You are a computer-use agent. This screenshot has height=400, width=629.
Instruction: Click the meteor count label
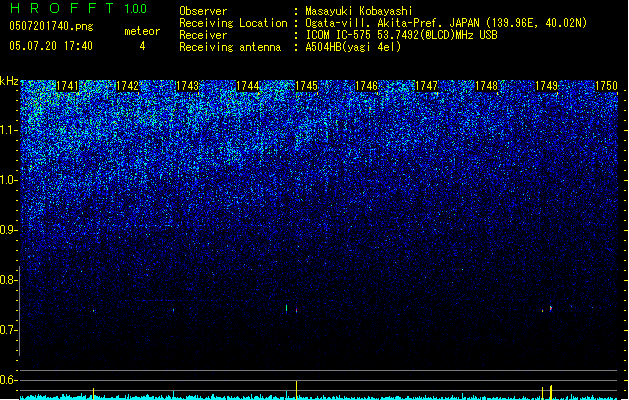click(x=142, y=31)
